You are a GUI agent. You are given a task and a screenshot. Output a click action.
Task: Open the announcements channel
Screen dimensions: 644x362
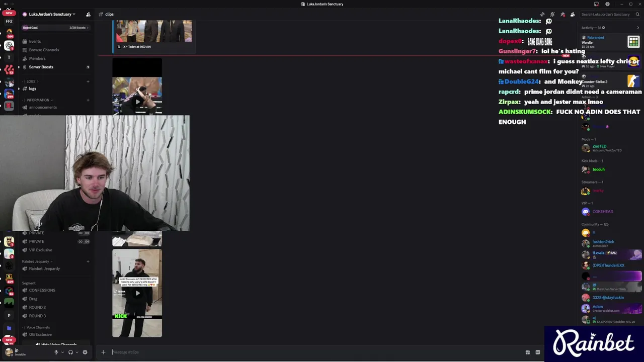55,107
